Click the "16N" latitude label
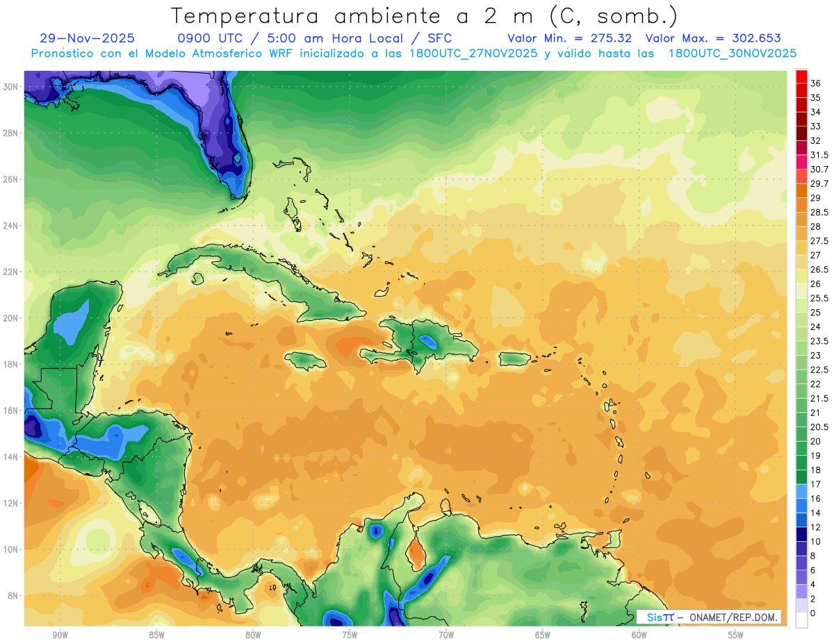Viewport: 834px width, 644px height. (x=10, y=411)
